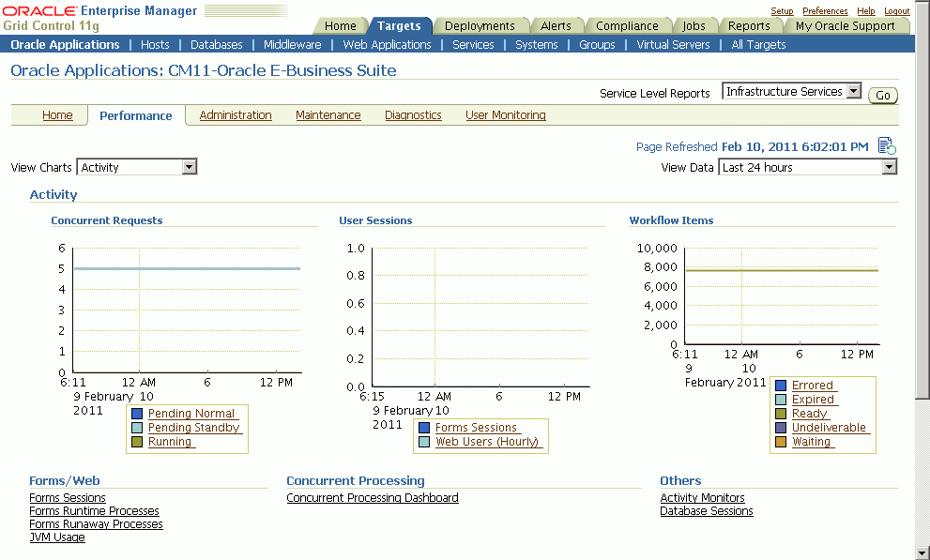
Task: Open the View Charts Activity dropdown
Action: point(136,167)
